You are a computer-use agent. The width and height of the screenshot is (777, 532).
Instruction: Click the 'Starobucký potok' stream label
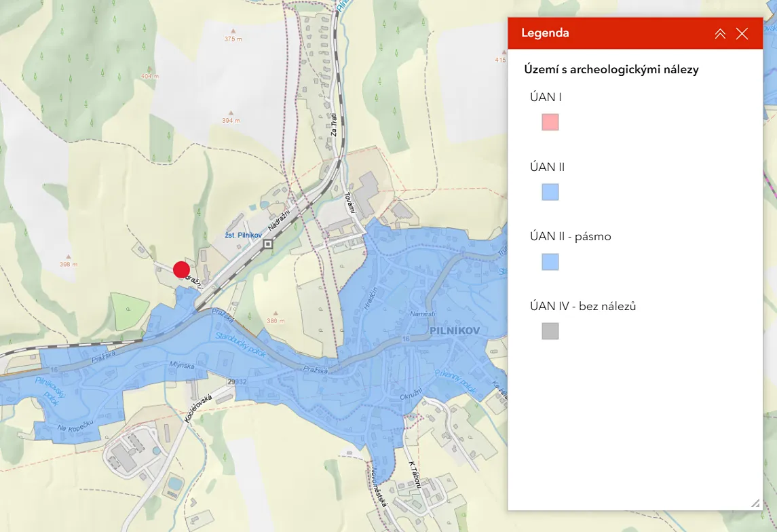[241, 345]
